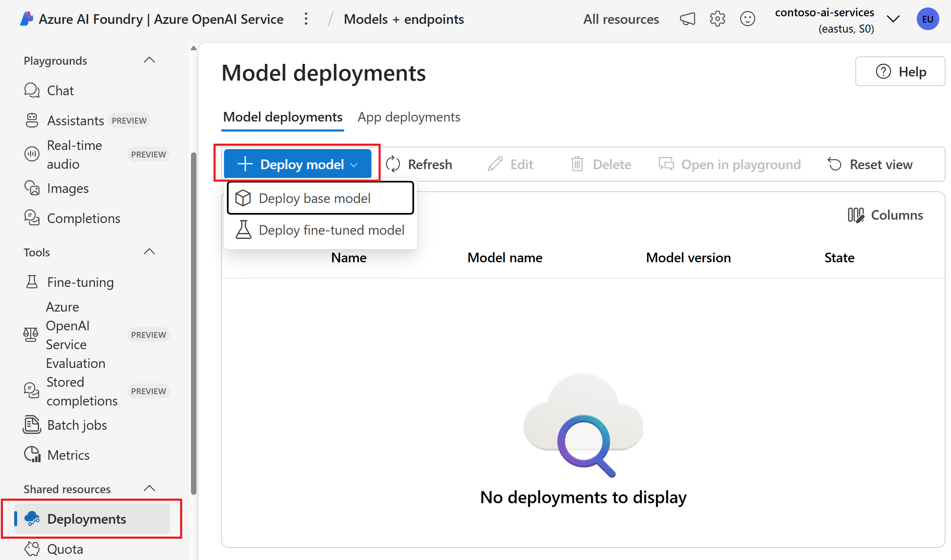Open the All resources link
Image resolution: width=951 pixels, height=560 pixels.
(621, 19)
